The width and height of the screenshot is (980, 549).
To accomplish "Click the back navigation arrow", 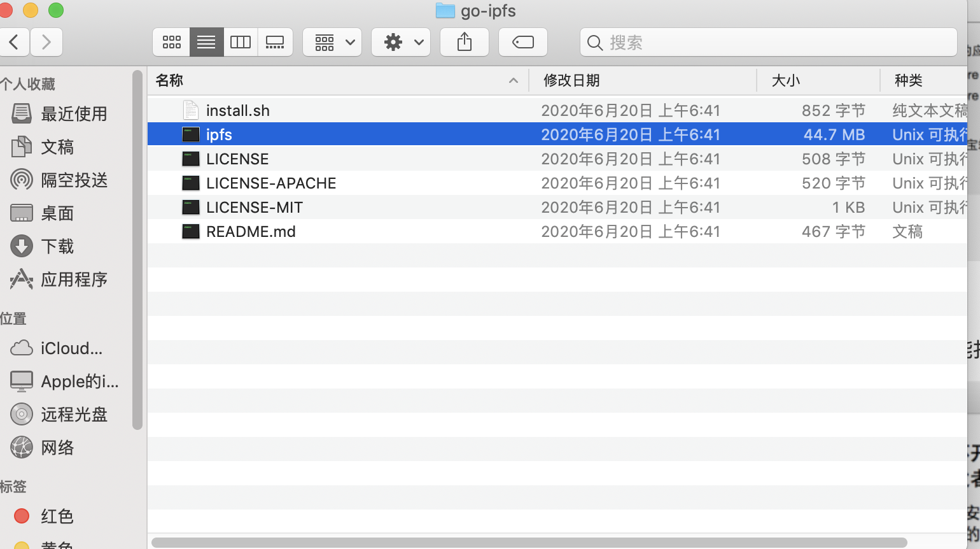I will [x=14, y=42].
